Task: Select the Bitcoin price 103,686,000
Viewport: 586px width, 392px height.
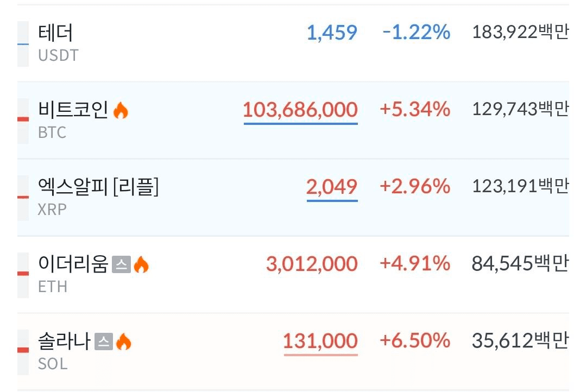Action: (300, 110)
